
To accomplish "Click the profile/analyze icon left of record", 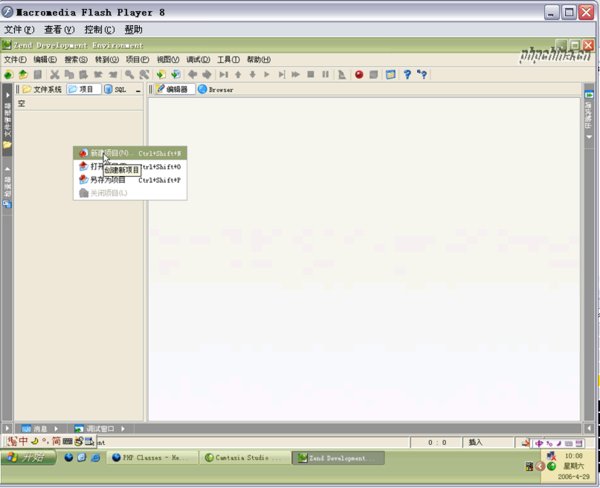I will pyautogui.click(x=342, y=75).
